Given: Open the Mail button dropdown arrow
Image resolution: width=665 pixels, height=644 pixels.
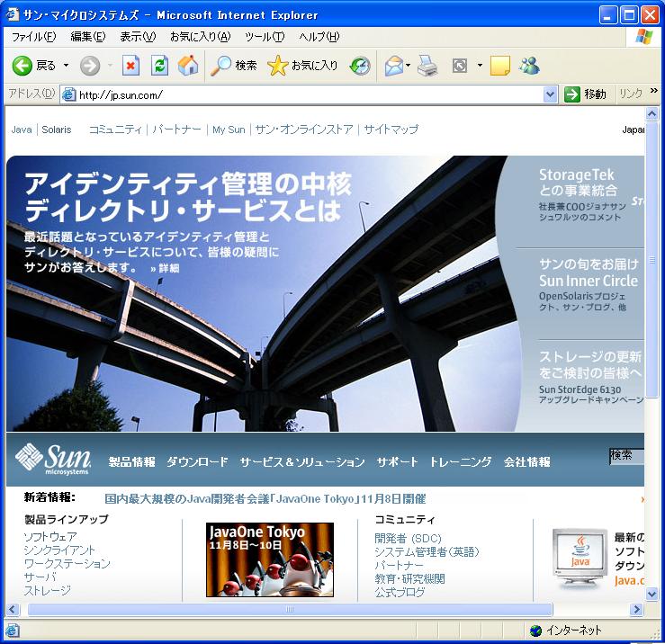Looking at the screenshot, I should pos(408,66).
